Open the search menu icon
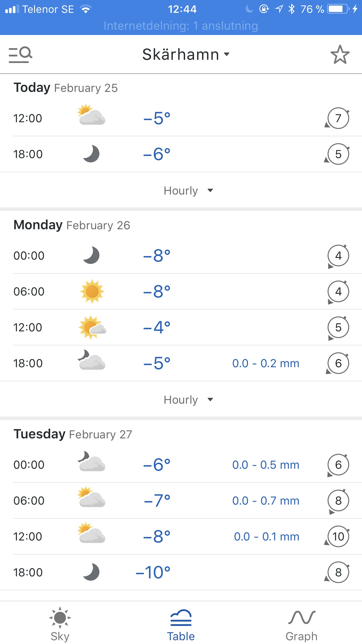This screenshot has width=362, height=644. tap(20, 55)
